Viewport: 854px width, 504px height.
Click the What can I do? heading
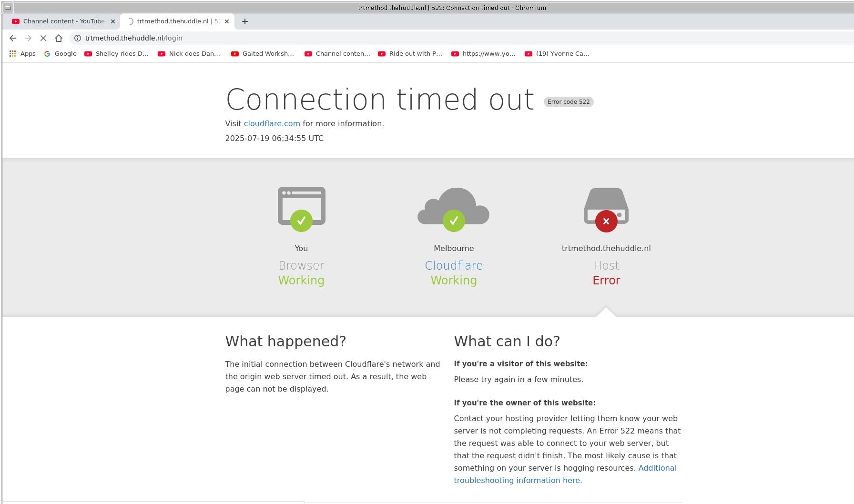pyautogui.click(x=507, y=342)
